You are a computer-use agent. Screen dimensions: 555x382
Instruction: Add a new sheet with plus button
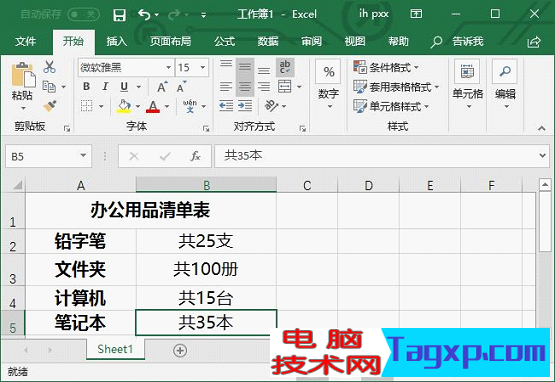coord(180,350)
